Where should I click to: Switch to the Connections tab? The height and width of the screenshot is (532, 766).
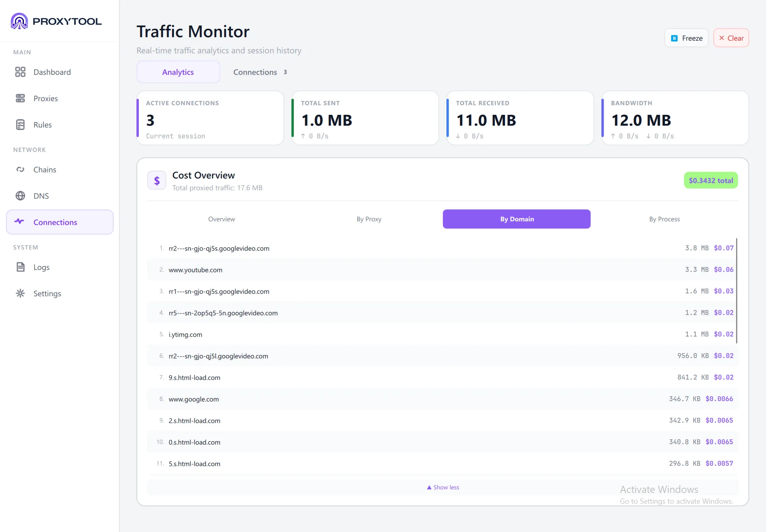click(260, 72)
